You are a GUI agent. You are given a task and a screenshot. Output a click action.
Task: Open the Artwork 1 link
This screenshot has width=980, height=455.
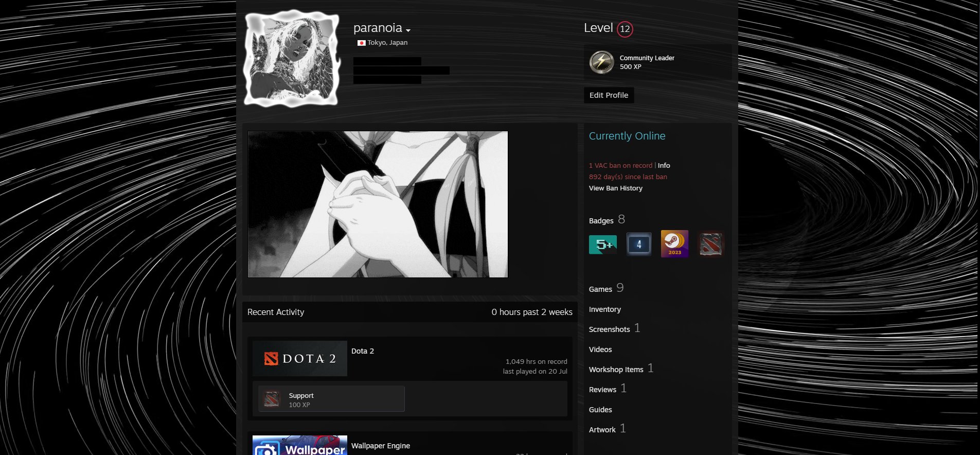click(x=607, y=429)
